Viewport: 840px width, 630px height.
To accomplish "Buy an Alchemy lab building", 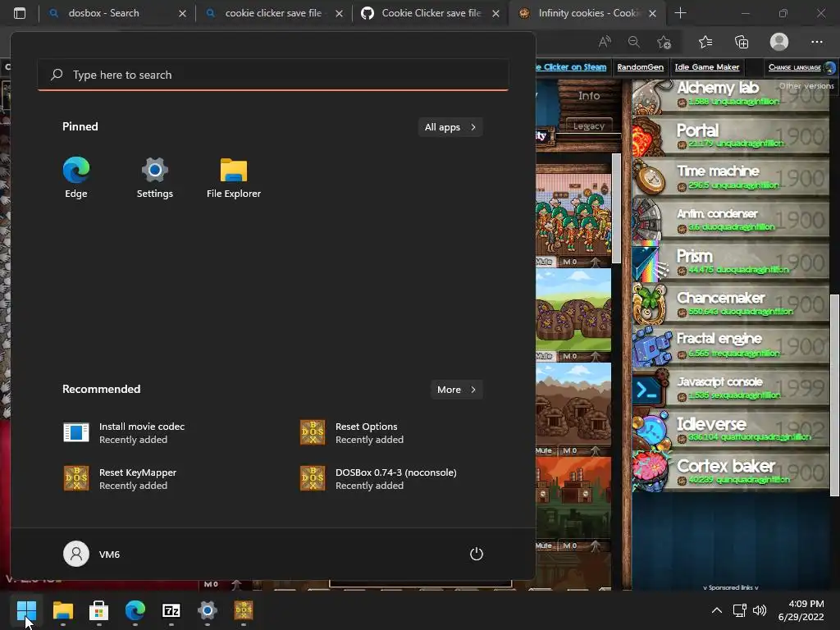I will [x=731, y=95].
